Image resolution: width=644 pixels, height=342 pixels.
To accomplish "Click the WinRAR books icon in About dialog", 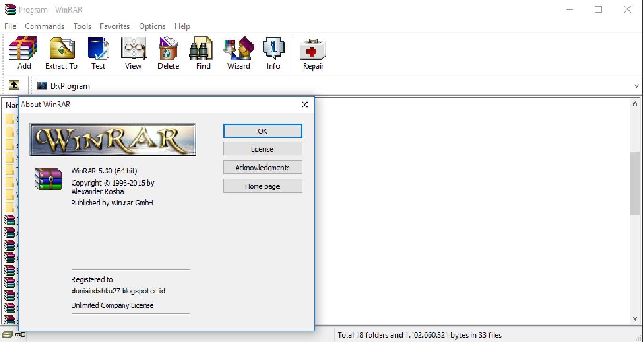I will coord(48,179).
